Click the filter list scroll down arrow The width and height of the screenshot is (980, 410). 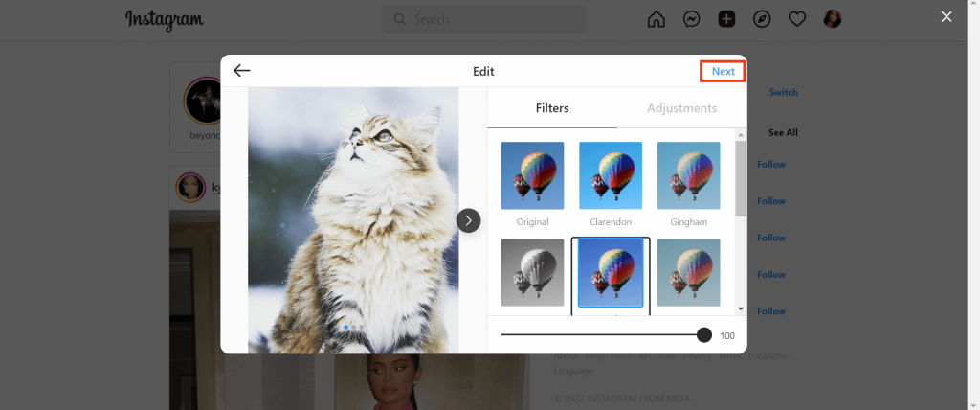click(x=741, y=308)
